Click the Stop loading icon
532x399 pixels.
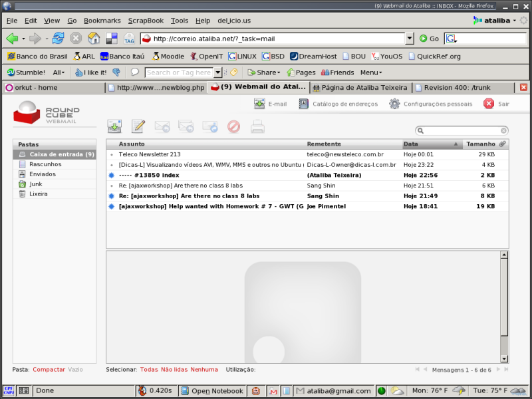(76, 38)
